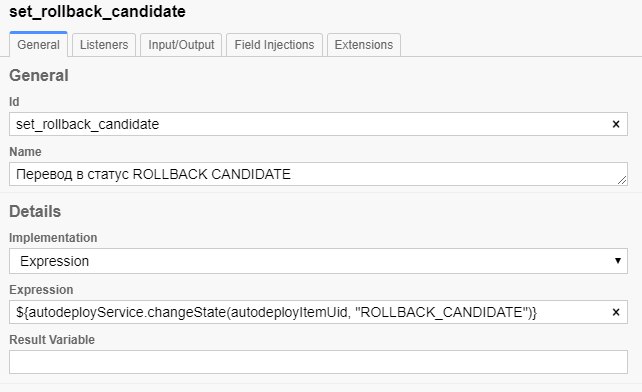
Task: Collapse the General group heading
Action: 39,75
